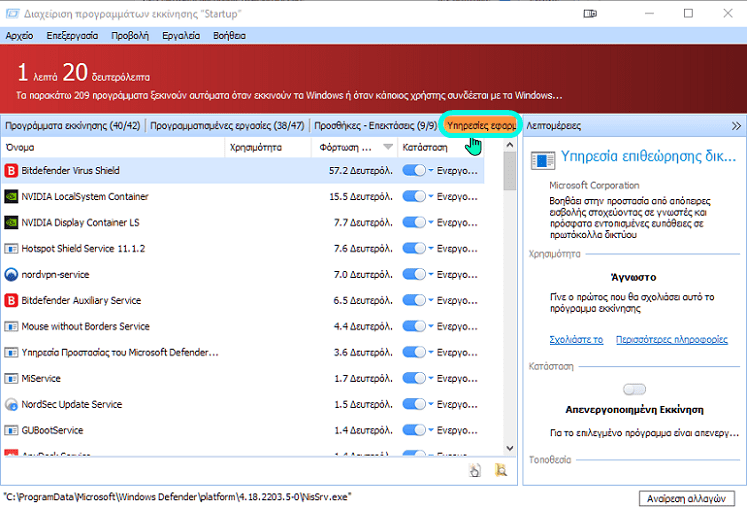This screenshot has height=509, width=747.
Task: Sort by Χρησιμότητα column header
Action: pyautogui.click(x=268, y=147)
